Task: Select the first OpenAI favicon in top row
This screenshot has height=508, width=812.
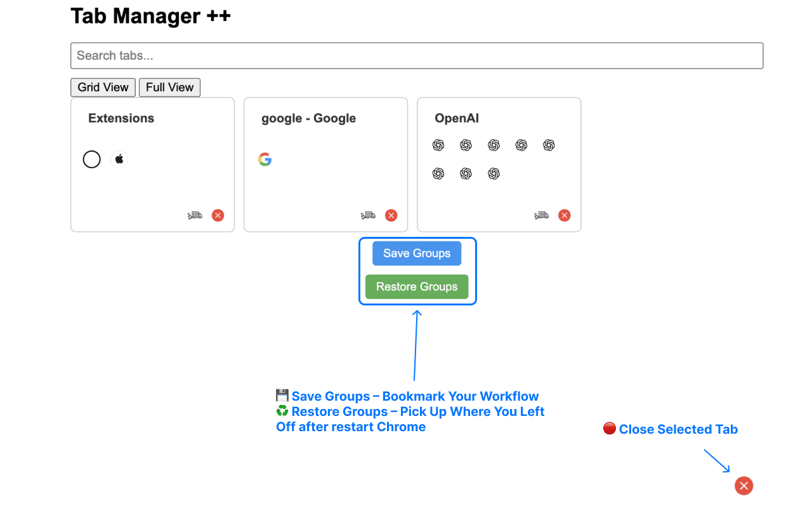Action: point(438,145)
